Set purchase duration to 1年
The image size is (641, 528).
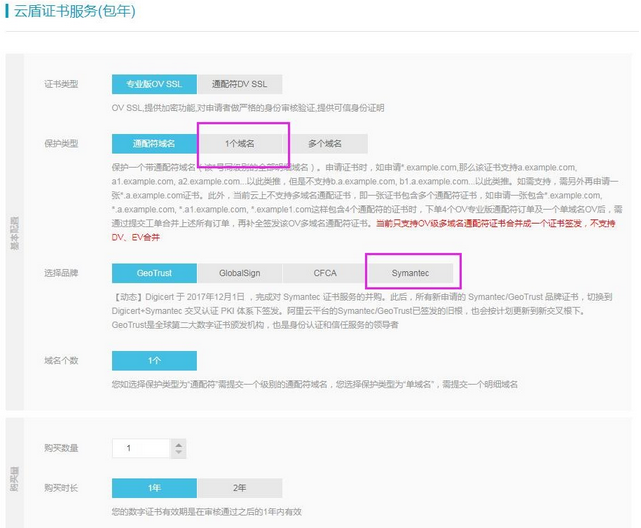click(x=154, y=488)
